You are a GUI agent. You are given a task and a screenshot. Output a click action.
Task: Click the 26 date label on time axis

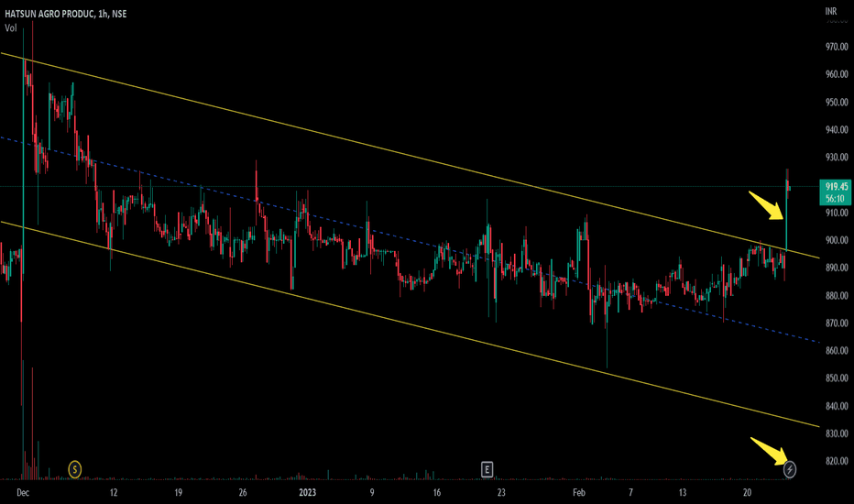pyautogui.click(x=243, y=493)
